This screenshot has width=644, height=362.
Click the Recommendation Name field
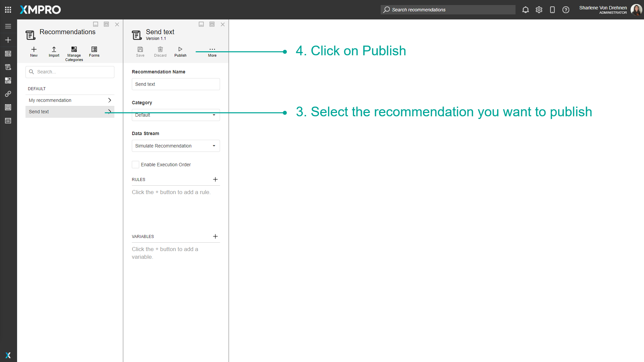176,84
